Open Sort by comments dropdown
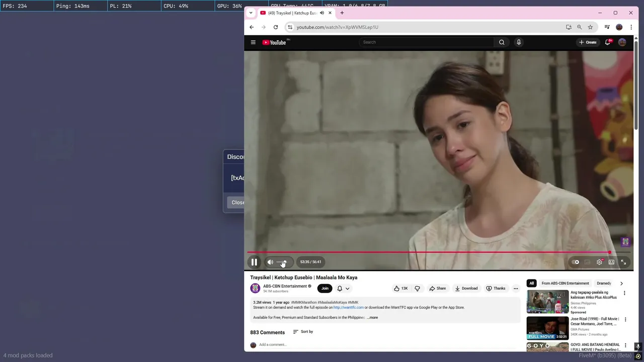The height and width of the screenshot is (362, 644). click(x=303, y=332)
